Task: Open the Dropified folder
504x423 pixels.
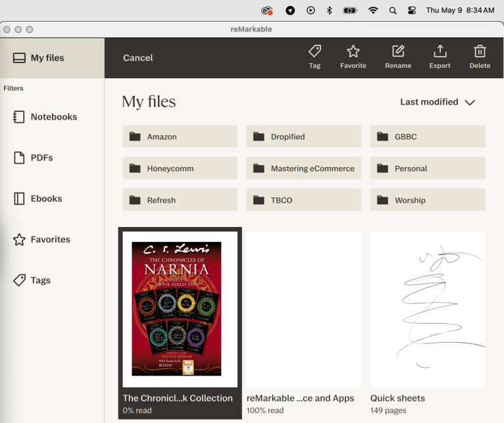Action: click(304, 136)
